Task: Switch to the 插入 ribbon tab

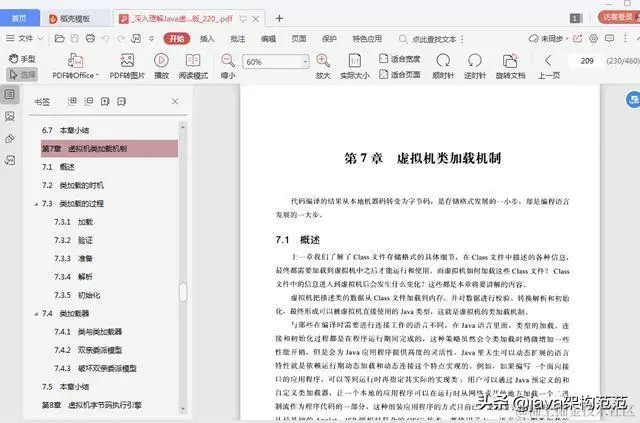Action: 207,39
